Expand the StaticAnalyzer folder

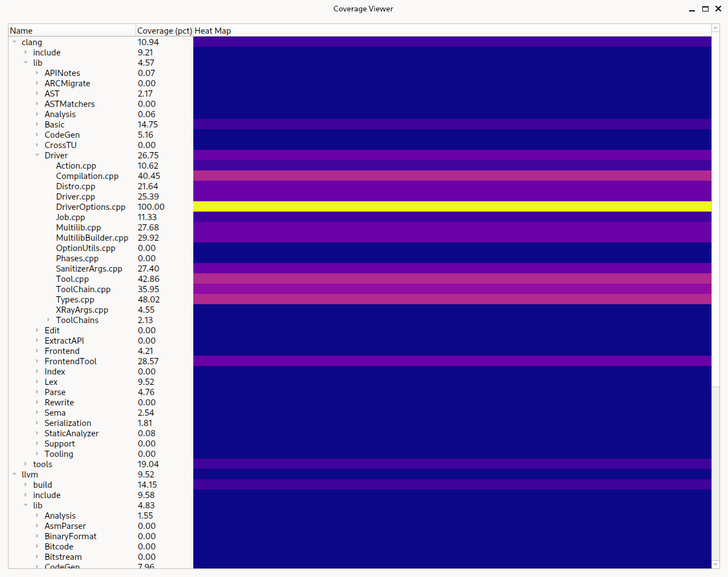coord(37,433)
